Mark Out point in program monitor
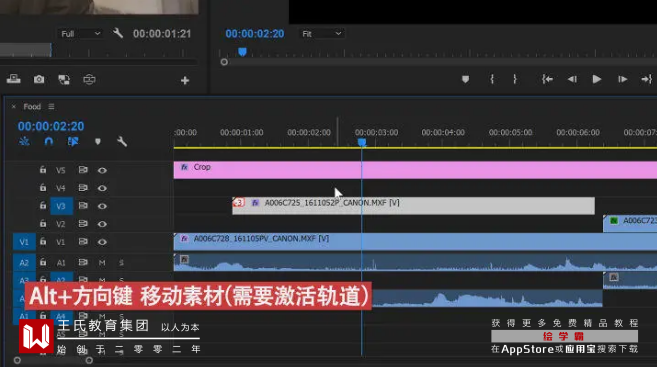 pyautogui.click(x=515, y=79)
